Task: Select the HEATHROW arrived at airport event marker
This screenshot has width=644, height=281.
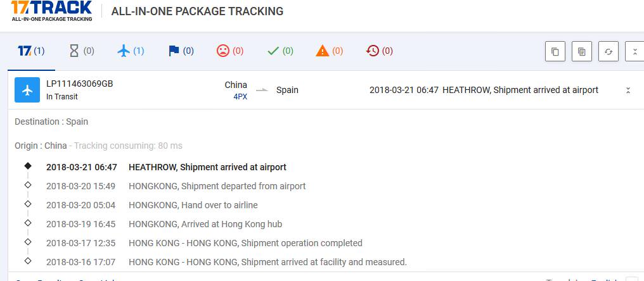Action: coord(28,166)
